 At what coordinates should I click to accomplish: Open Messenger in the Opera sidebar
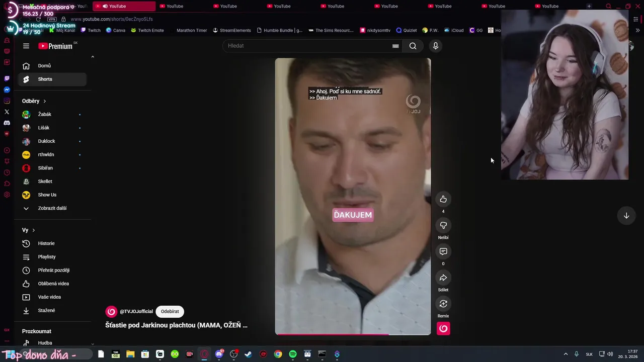click(7, 89)
